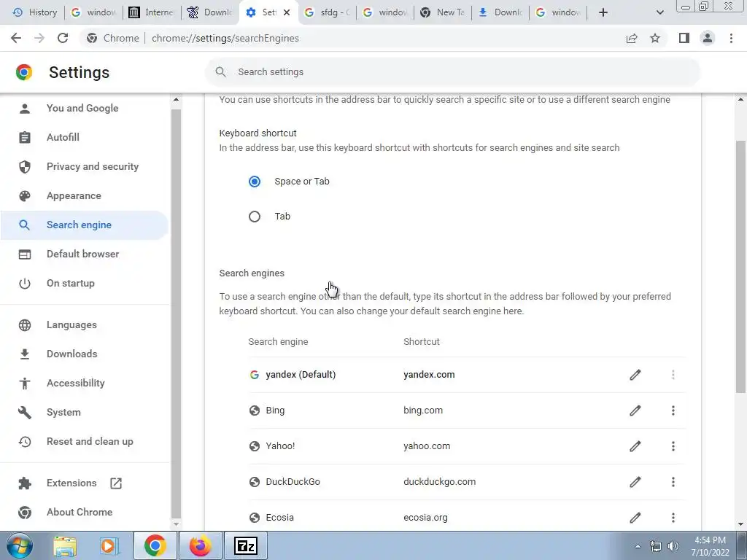
Task: Open the Default browser settings section
Action: point(85,254)
